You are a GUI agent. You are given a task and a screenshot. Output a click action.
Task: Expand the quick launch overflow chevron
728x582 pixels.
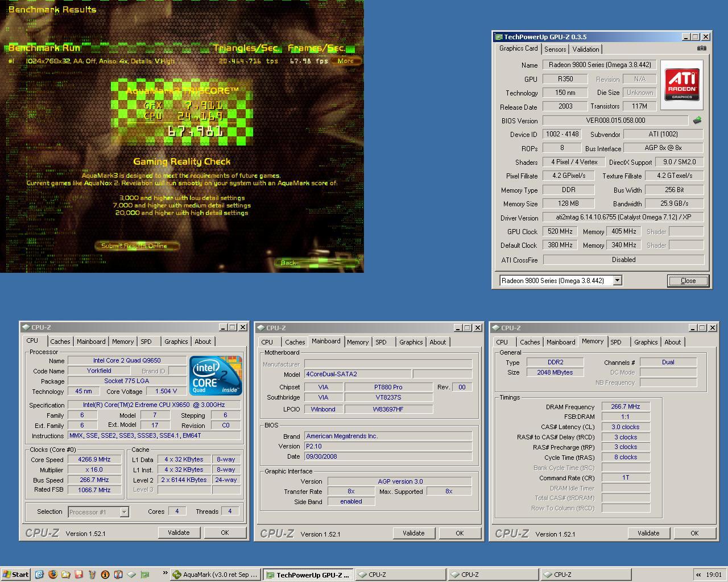[165, 574]
